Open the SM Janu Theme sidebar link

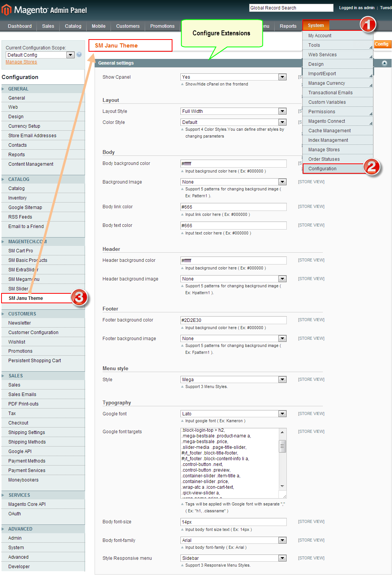[x=26, y=298]
